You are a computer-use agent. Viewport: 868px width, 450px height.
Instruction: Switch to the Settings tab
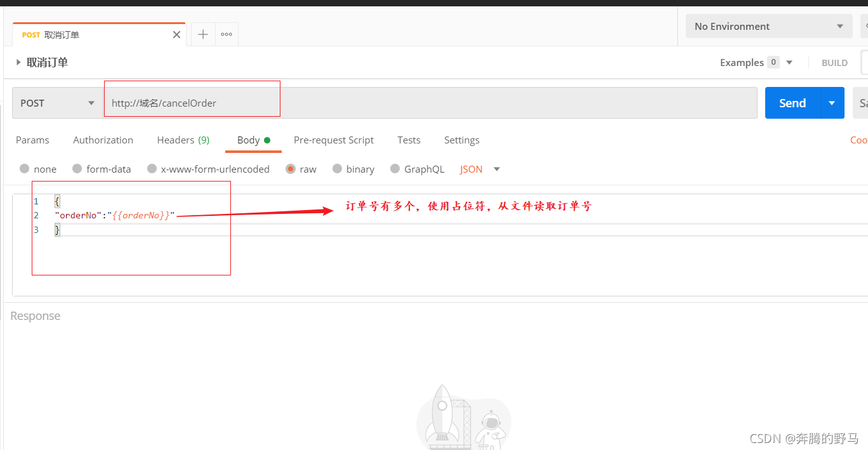(x=461, y=140)
